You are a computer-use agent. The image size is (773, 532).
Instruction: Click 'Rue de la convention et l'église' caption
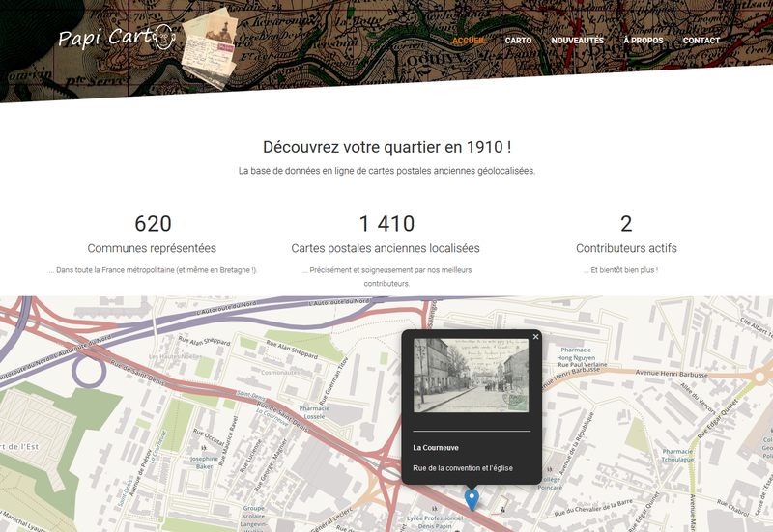tap(462, 468)
